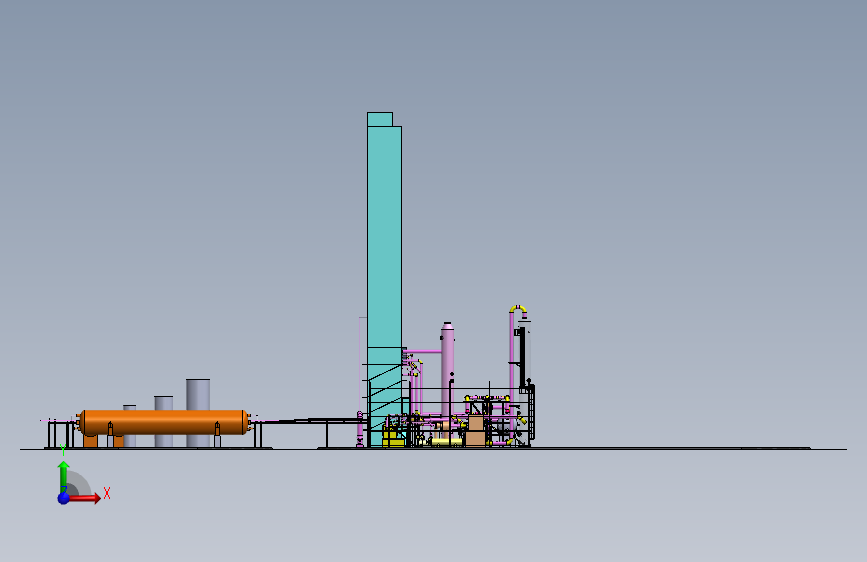
Task: Select the pink horizontal pipe joining tower and column
Action: (424, 351)
